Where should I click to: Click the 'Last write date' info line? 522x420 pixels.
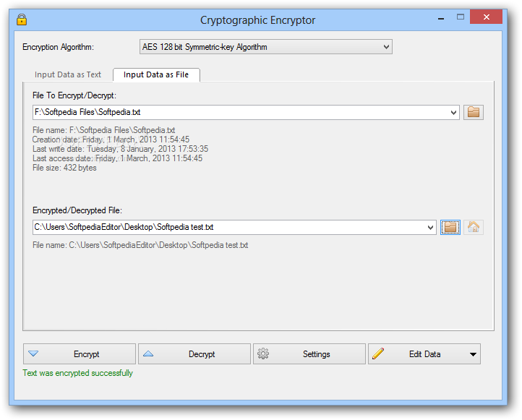[x=120, y=149]
